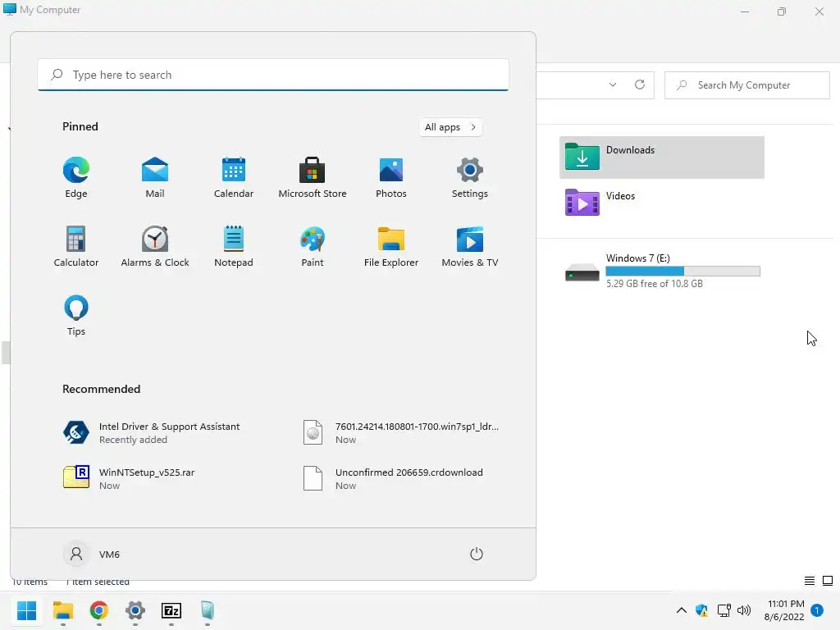Switch to Chrome on the taskbar
The image size is (840, 630).
click(99, 610)
